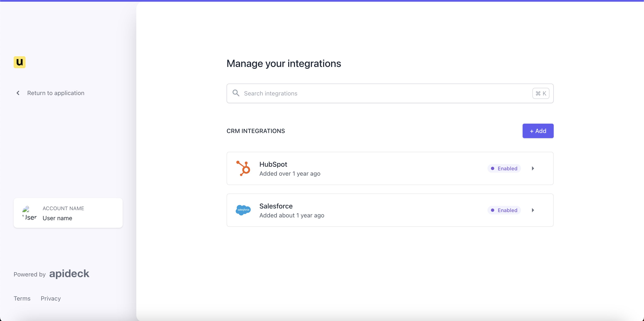Expand the HubSpot row arrow
The image size is (644, 321).
click(x=533, y=168)
